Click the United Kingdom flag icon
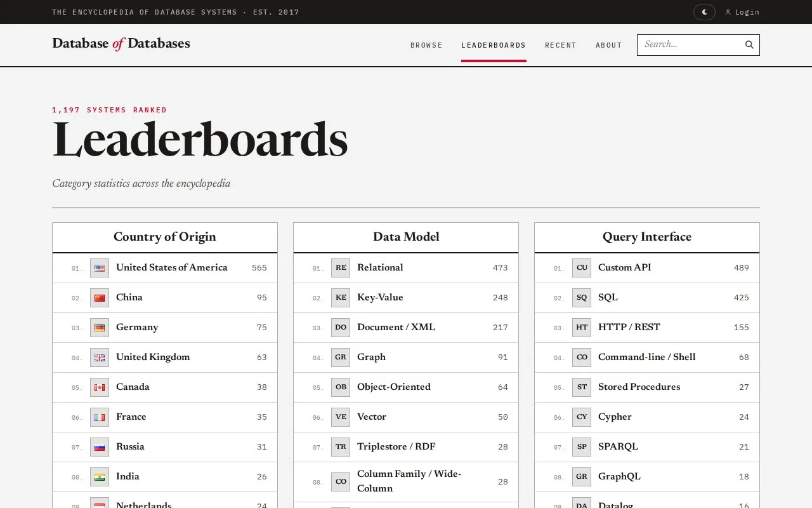This screenshot has width=812, height=508. [100, 358]
